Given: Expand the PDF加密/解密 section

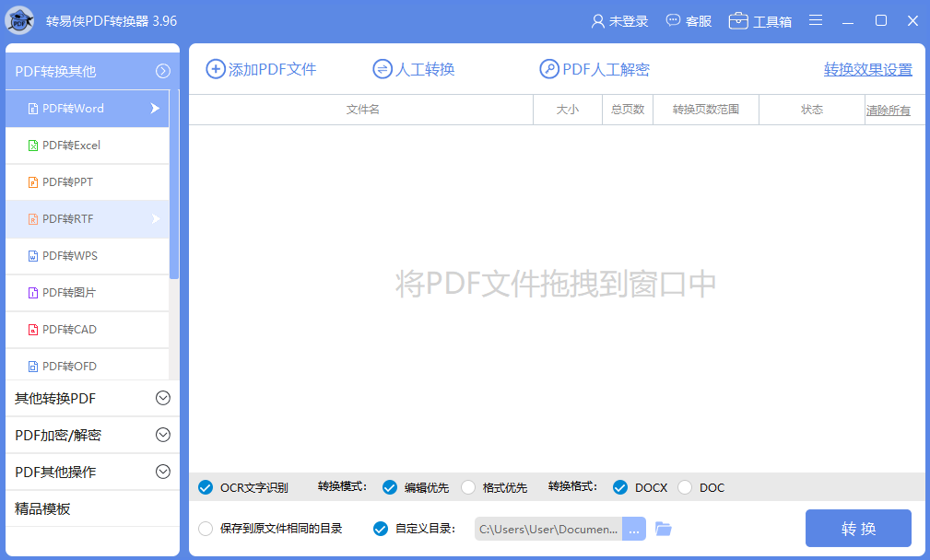Looking at the screenshot, I should (x=91, y=435).
